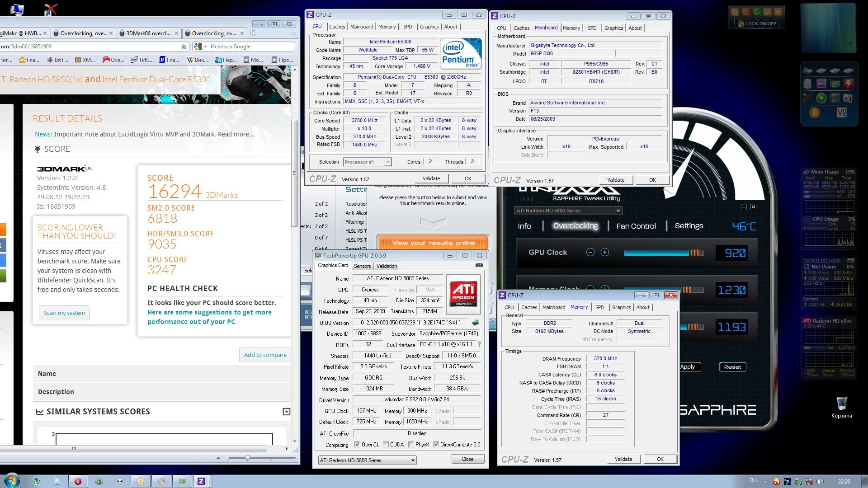Open the tab list dropdown in Opera

[x=294, y=33]
